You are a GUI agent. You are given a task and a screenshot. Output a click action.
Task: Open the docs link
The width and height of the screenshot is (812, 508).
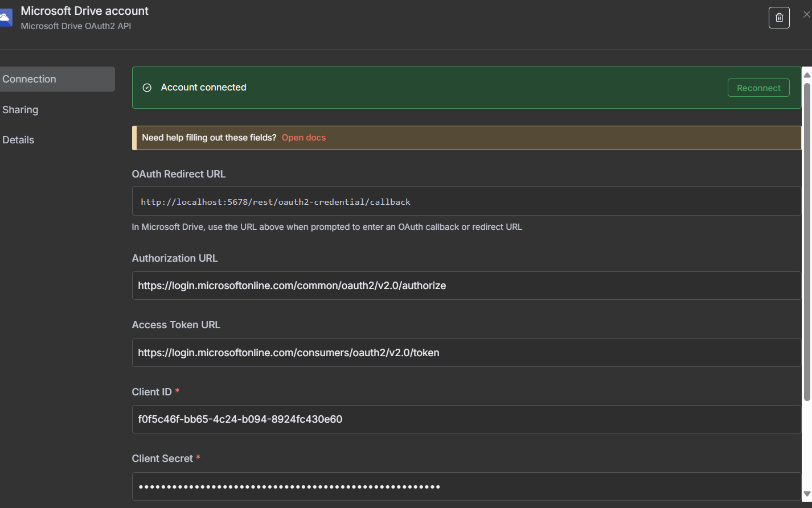pos(304,138)
